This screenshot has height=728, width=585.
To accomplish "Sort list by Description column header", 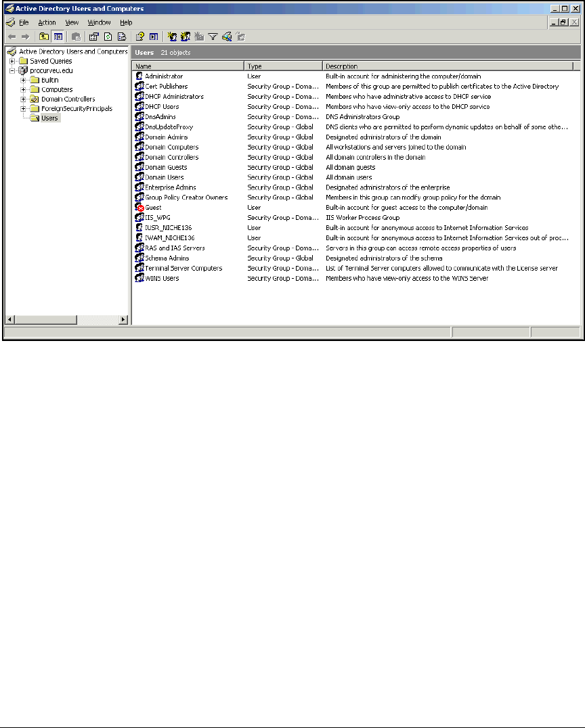I will tap(448, 66).
